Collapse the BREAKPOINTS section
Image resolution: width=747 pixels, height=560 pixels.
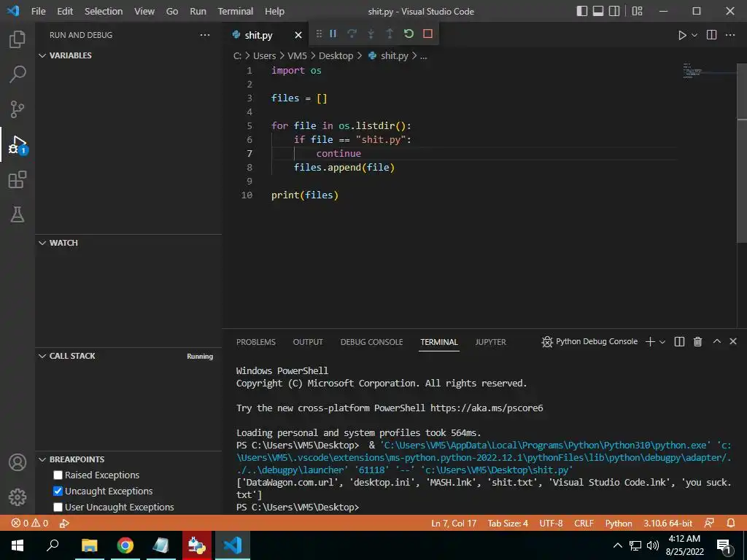coord(42,459)
